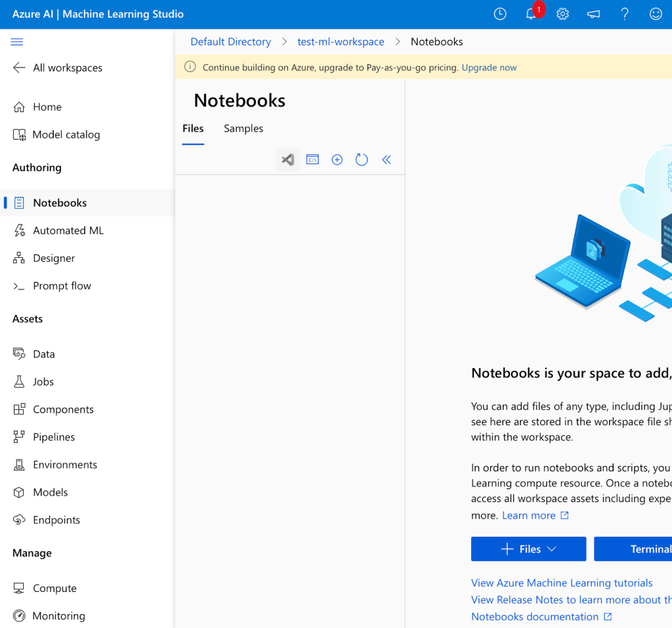Click the add files plus icon

(x=337, y=159)
